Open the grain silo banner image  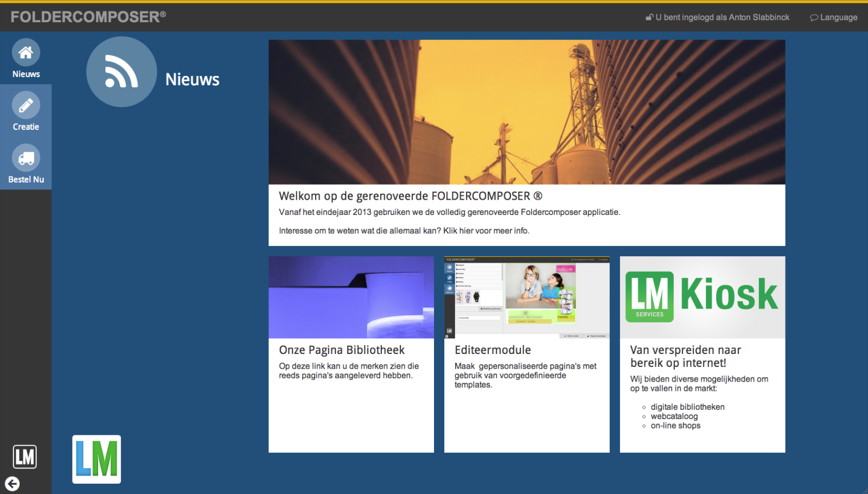pos(527,112)
